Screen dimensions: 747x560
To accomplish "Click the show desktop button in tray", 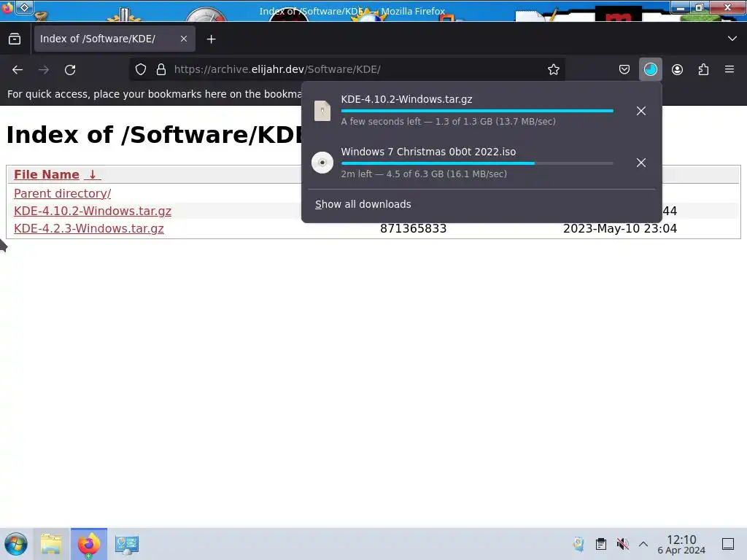I will [x=728, y=544].
